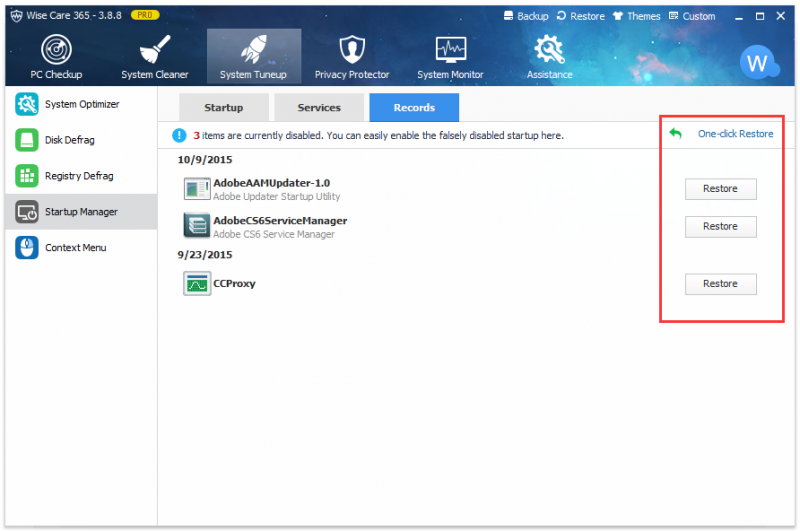Click the CCProxy item icon

[197, 284]
